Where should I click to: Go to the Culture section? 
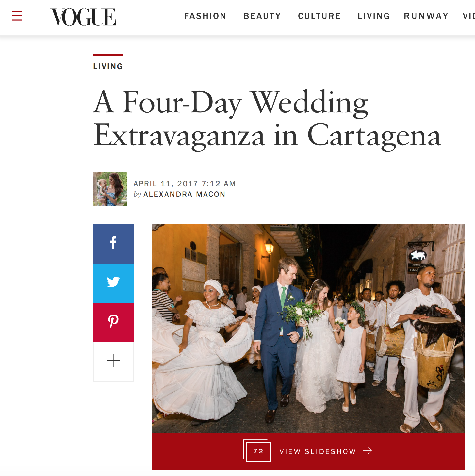(x=319, y=16)
